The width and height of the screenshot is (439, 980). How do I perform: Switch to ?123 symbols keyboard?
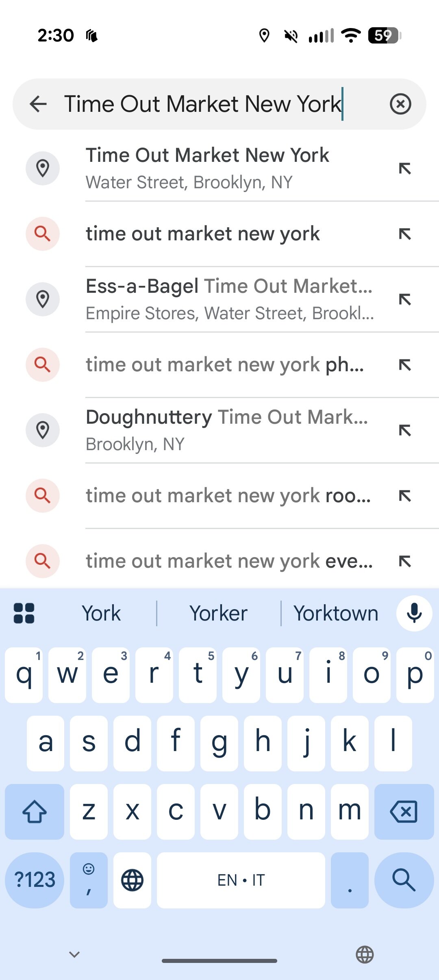click(x=35, y=880)
